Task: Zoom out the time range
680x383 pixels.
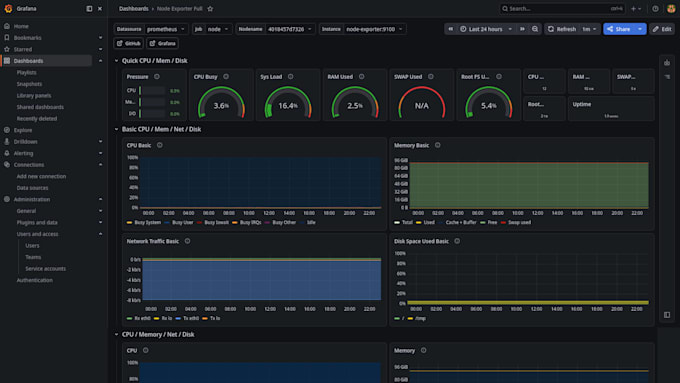Action: click(535, 29)
